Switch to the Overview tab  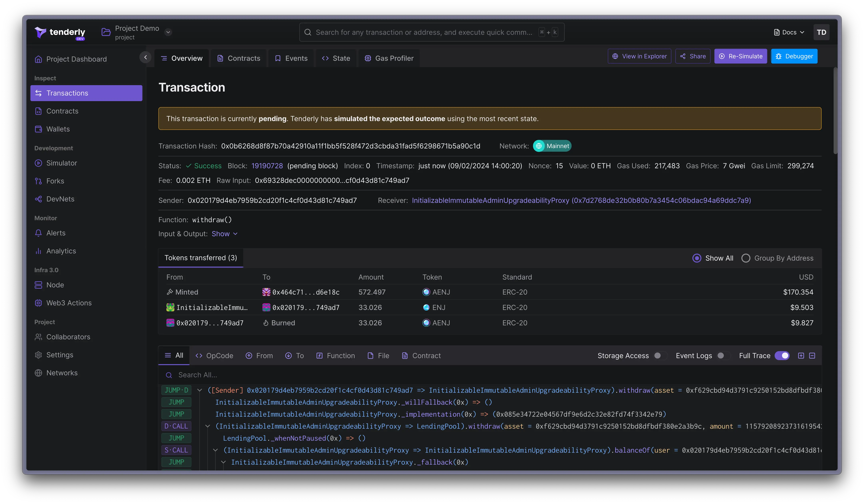click(x=182, y=58)
